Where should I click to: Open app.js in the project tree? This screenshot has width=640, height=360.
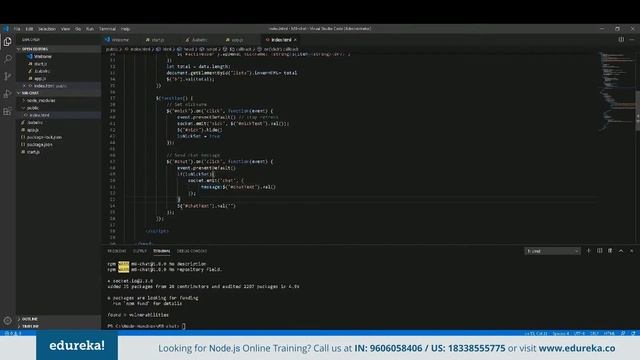[x=58, y=130]
